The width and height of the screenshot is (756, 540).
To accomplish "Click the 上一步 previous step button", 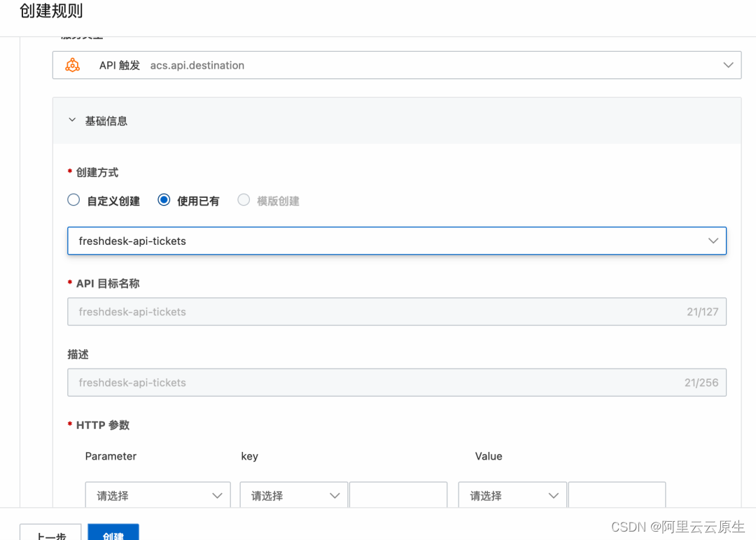I will [x=50, y=533].
